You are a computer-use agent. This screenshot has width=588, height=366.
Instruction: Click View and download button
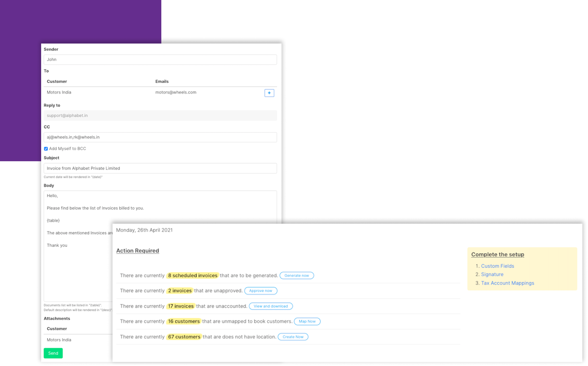(271, 306)
